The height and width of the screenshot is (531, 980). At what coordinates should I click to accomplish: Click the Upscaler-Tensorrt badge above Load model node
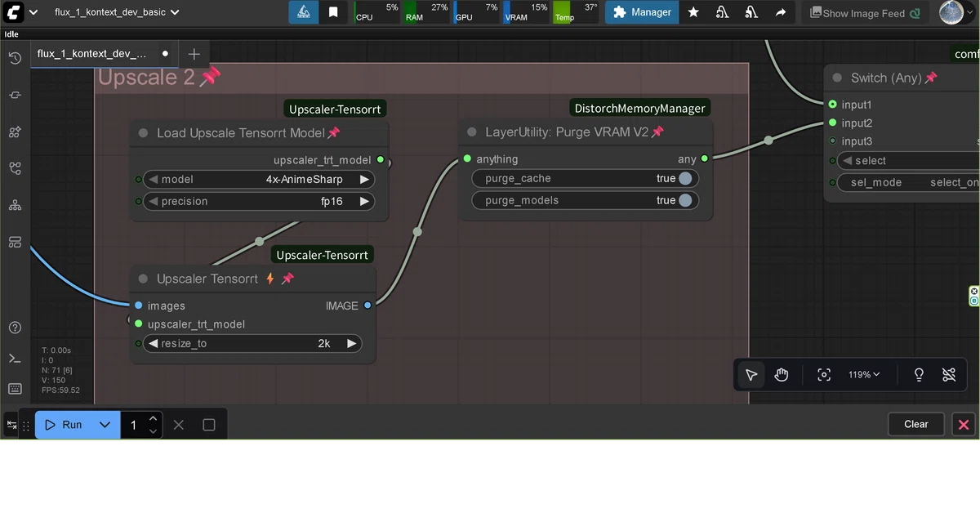click(x=335, y=109)
